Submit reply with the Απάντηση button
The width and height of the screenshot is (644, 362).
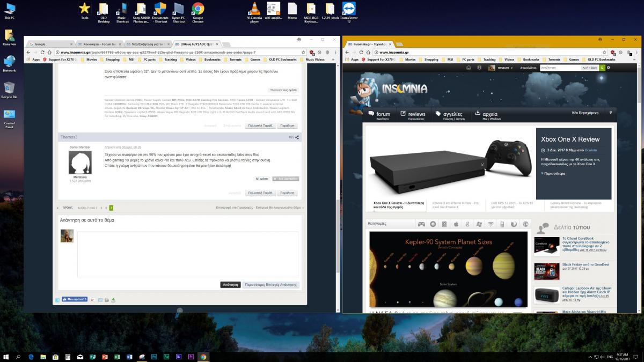[230, 285]
